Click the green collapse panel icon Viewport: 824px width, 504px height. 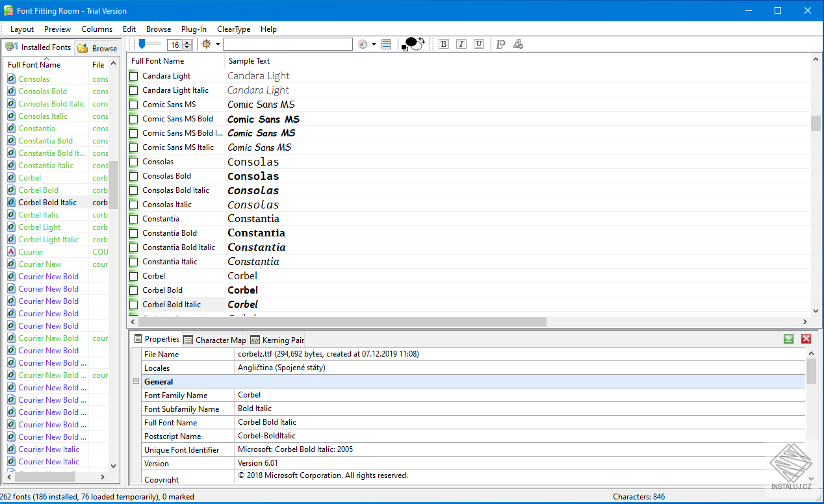pyautogui.click(x=789, y=339)
